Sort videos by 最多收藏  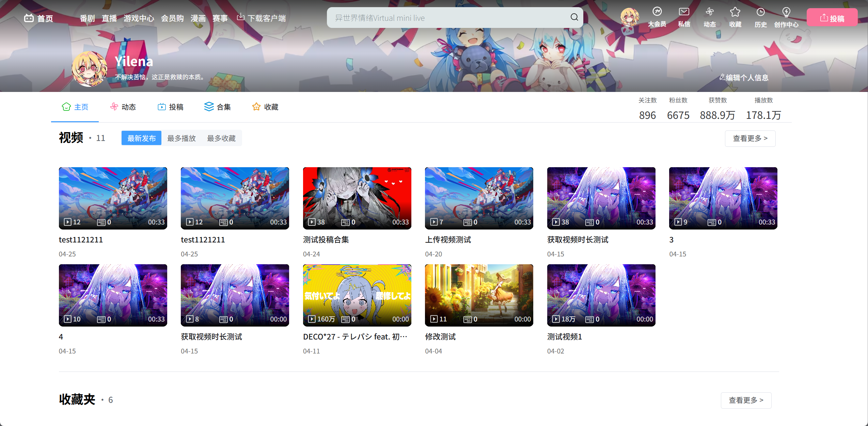point(221,138)
